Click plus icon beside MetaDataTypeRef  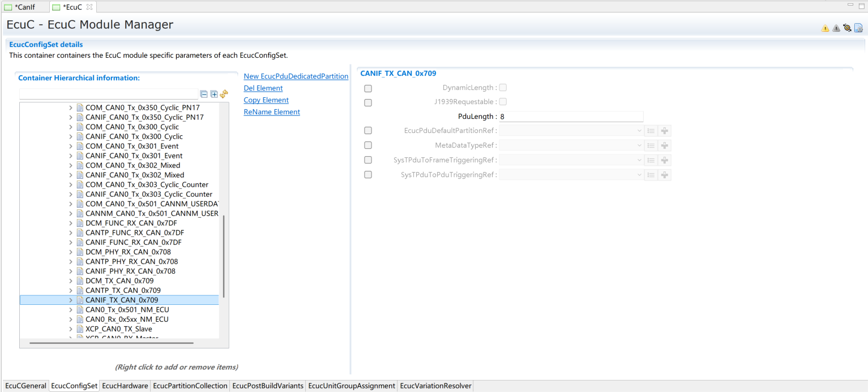click(665, 145)
